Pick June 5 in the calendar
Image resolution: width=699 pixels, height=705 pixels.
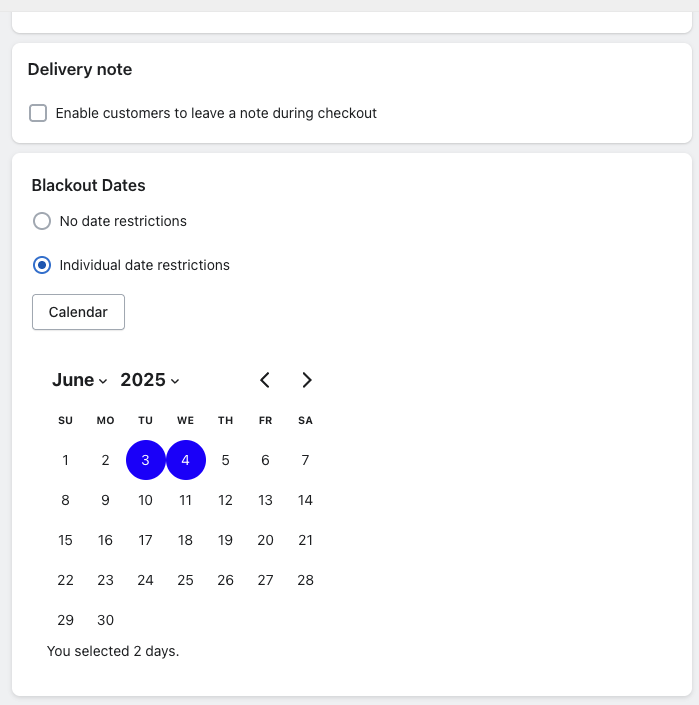pyautogui.click(x=225, y=460)
